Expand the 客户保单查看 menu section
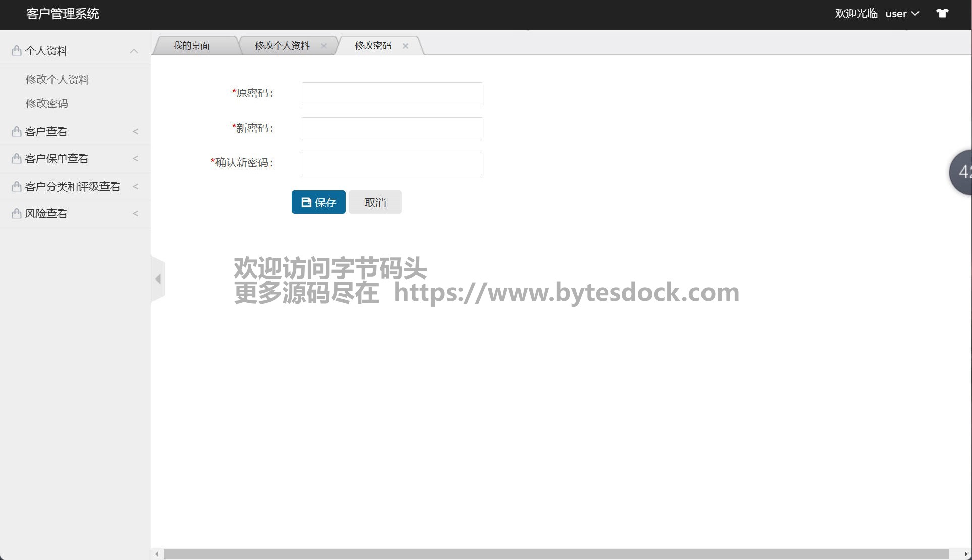The height and width of the screenshot is (560, 972). tap(135, 158)
